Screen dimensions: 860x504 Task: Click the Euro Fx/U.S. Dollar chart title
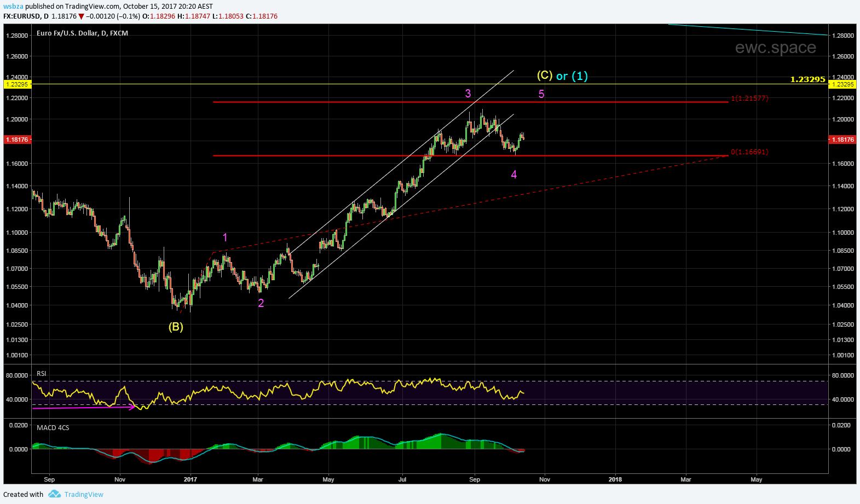click(82, 33)
